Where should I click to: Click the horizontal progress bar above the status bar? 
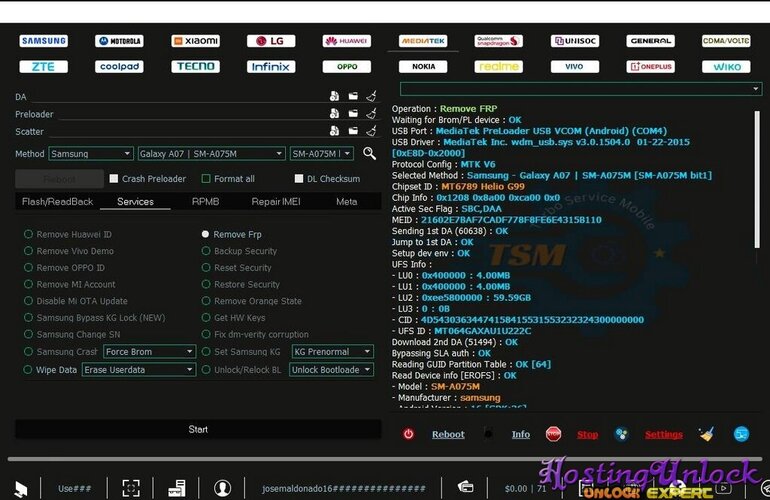click(x=385, y=459)
